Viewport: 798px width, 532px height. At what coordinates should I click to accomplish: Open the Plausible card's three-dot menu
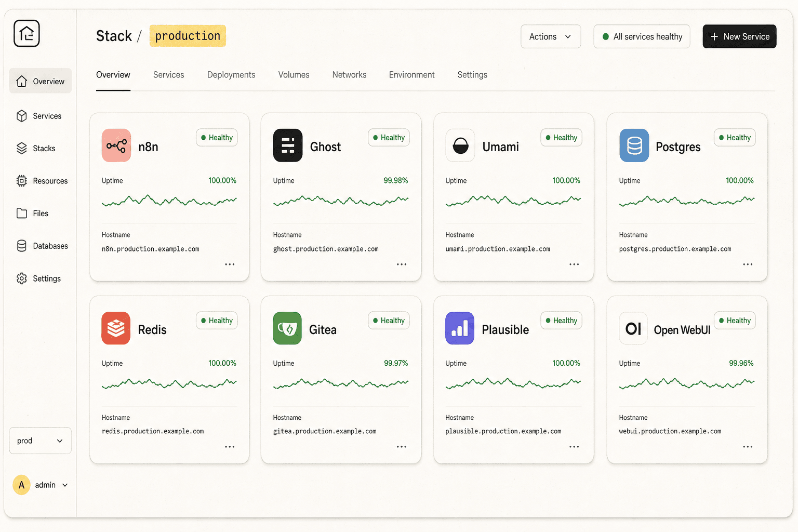[x=574, y=447]
